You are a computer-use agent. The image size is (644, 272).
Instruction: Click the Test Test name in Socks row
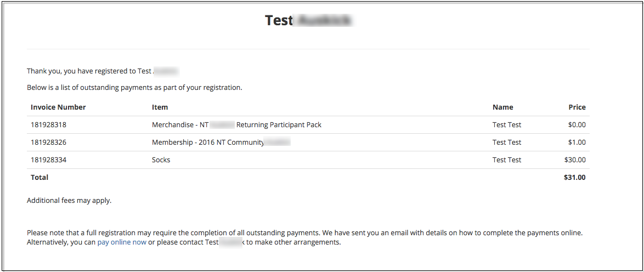click(507, 160)
